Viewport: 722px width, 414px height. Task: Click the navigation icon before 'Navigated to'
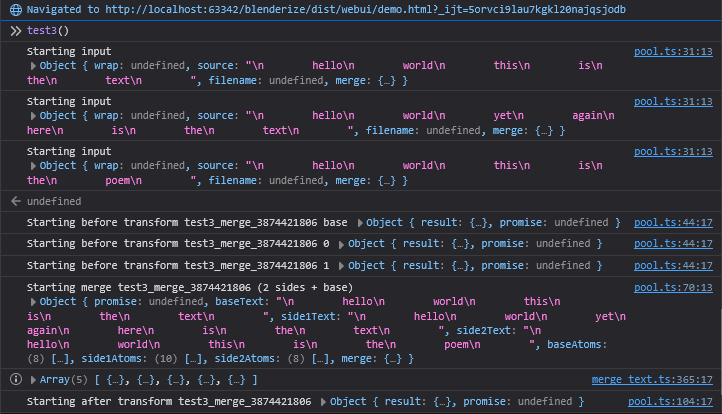click(15, 9)
